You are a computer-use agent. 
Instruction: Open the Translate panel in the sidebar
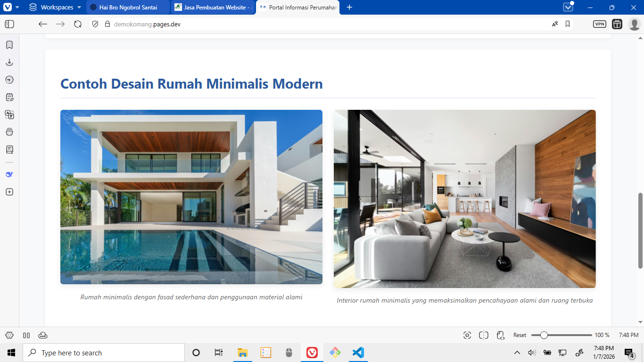pos(9,115)
